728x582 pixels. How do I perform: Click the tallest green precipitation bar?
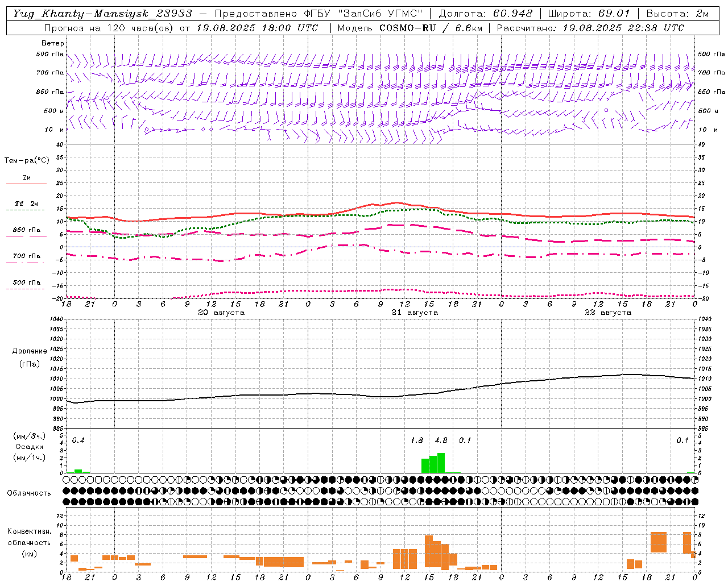click(x=441, y=463)
